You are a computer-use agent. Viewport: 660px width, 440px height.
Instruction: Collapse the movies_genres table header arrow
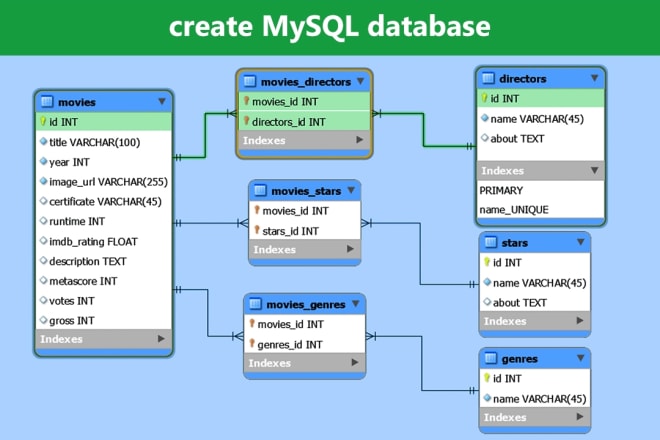point(356,304)
